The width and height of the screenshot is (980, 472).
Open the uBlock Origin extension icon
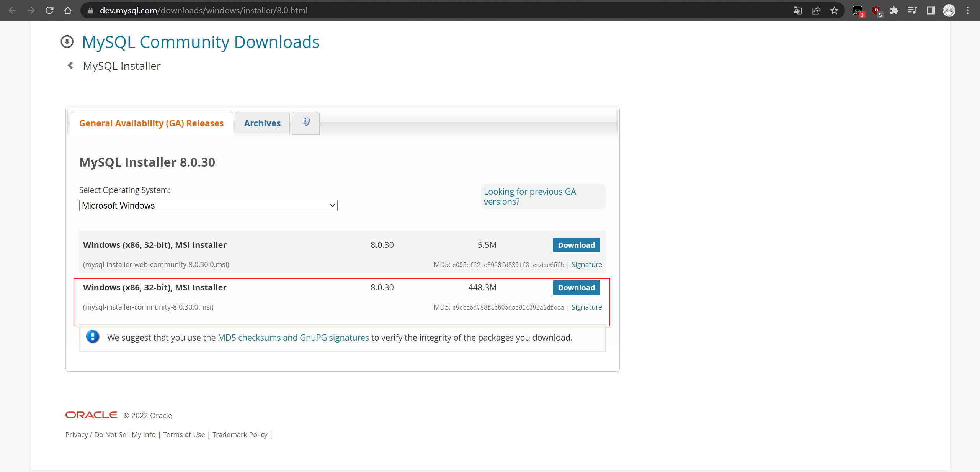877,11
